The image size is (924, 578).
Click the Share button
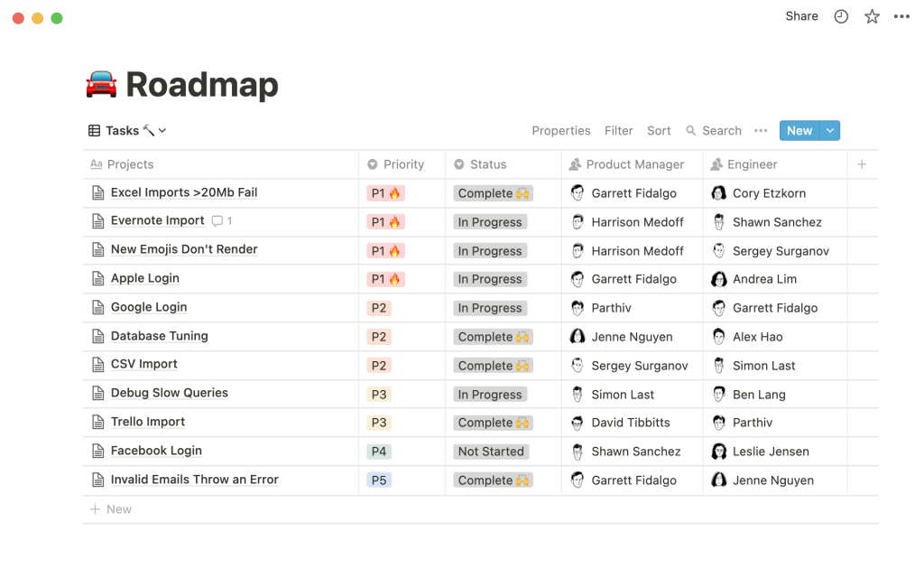pyautogui.click(x=801, y=16)
